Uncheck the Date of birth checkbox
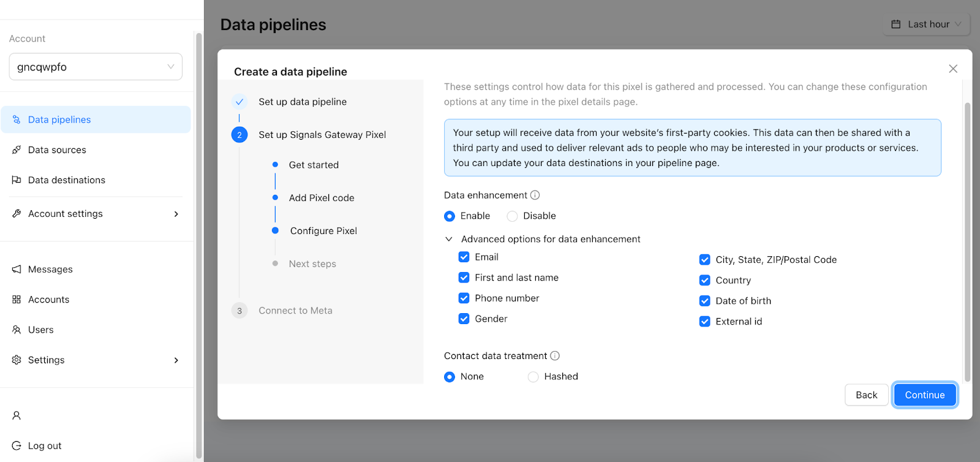This screenshot has height=462, width=980. coord(705,301)
